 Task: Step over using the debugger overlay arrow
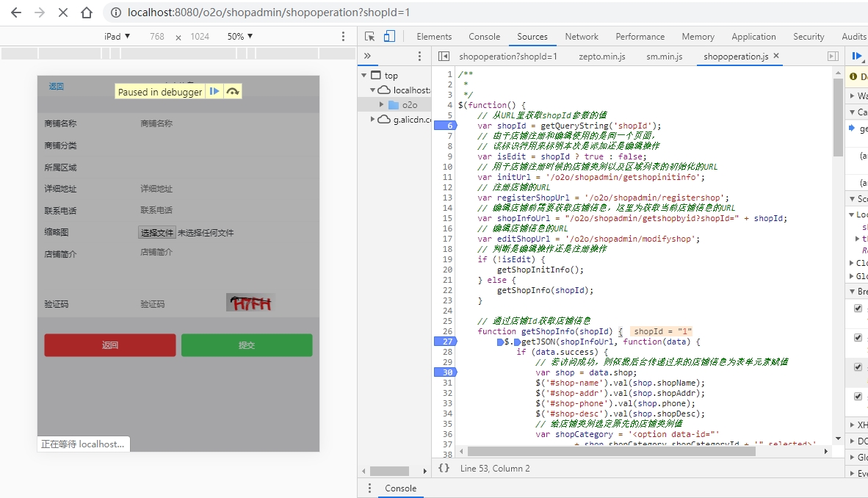click(232, 92)
